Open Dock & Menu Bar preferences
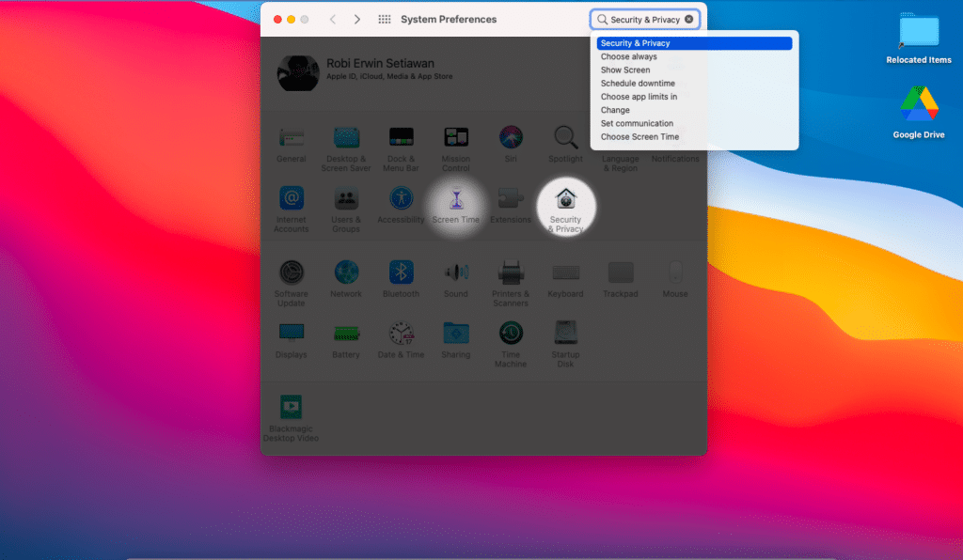This screenshot has width=963, height=560. pyautogui.click(x=401, y=149)
